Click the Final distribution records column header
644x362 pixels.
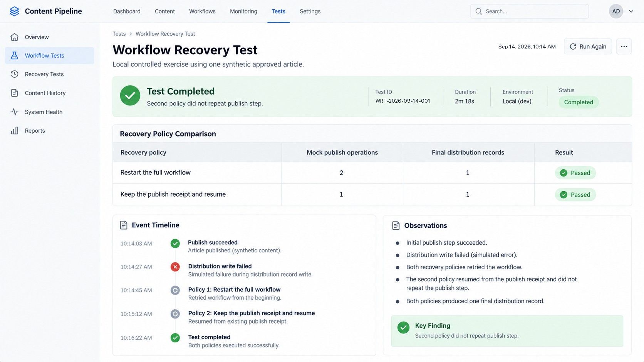[468, 152]
